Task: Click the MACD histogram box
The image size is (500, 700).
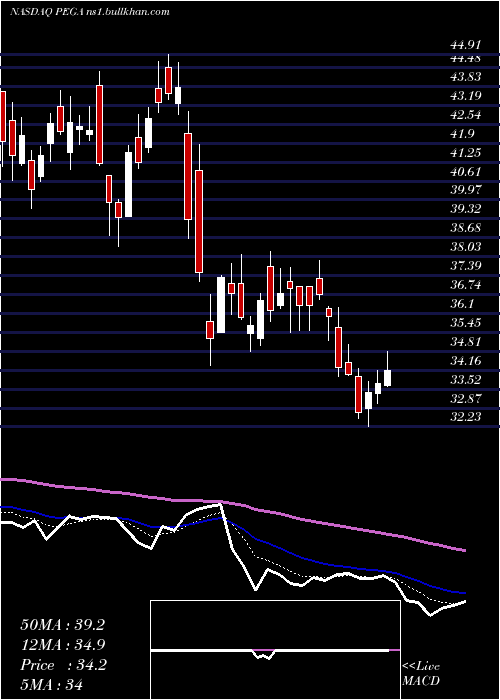Action: pos(275,650)
